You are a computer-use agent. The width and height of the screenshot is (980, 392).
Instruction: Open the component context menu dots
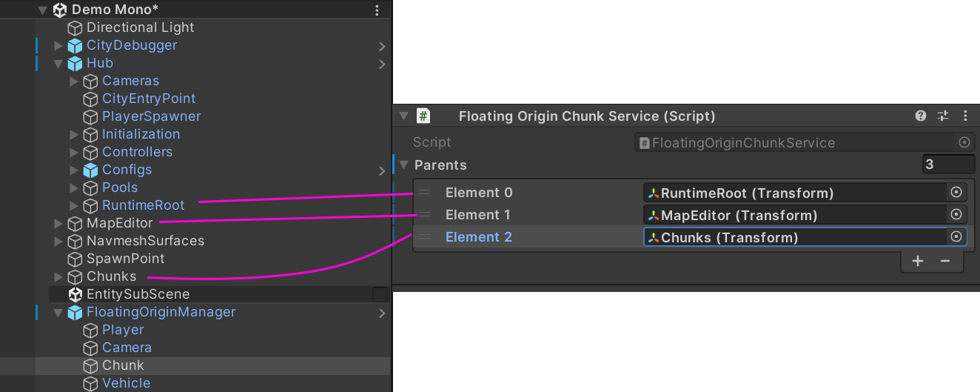point(964,116)
